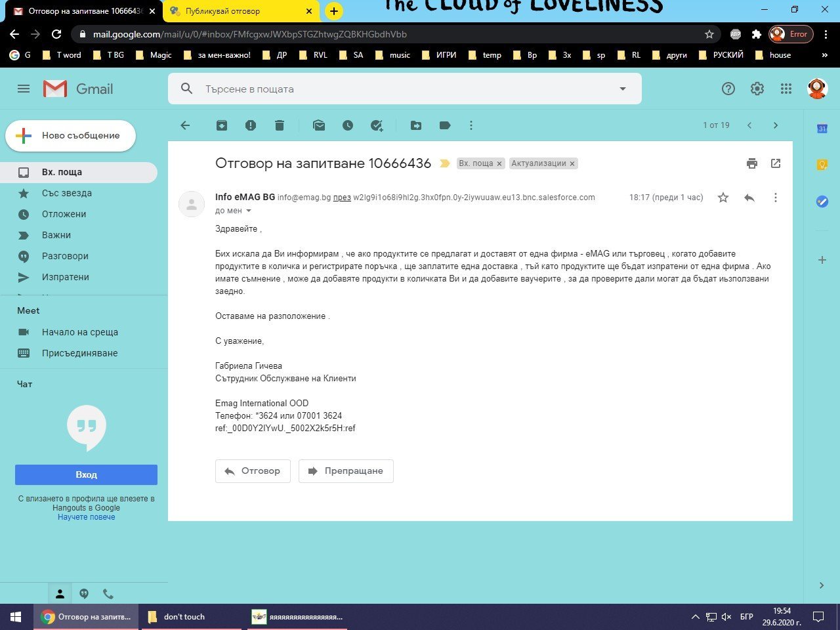This screenshot has width=840, height=630.
Task: Switch to Hangouts phone tab
Action: (108, 594)
